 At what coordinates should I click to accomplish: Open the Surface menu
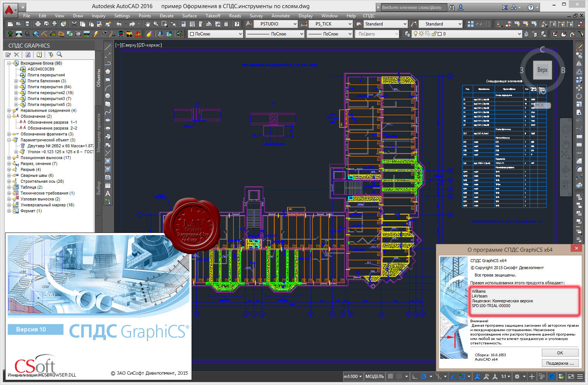[189, 16]
